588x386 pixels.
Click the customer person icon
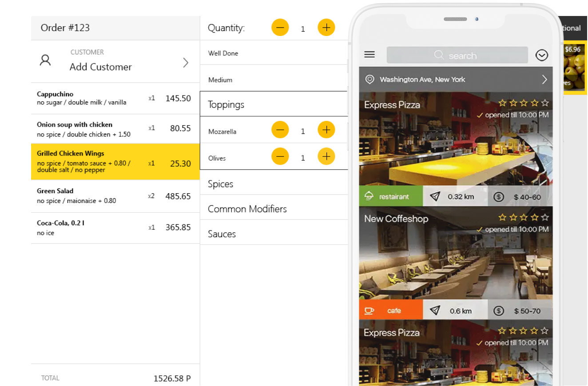click(45, 61)
